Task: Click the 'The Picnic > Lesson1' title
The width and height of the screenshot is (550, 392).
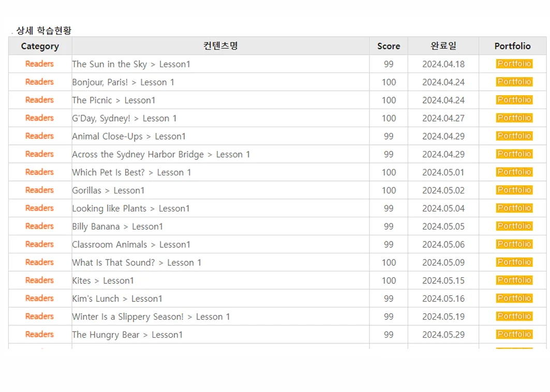Action: (x=114, y=100)
